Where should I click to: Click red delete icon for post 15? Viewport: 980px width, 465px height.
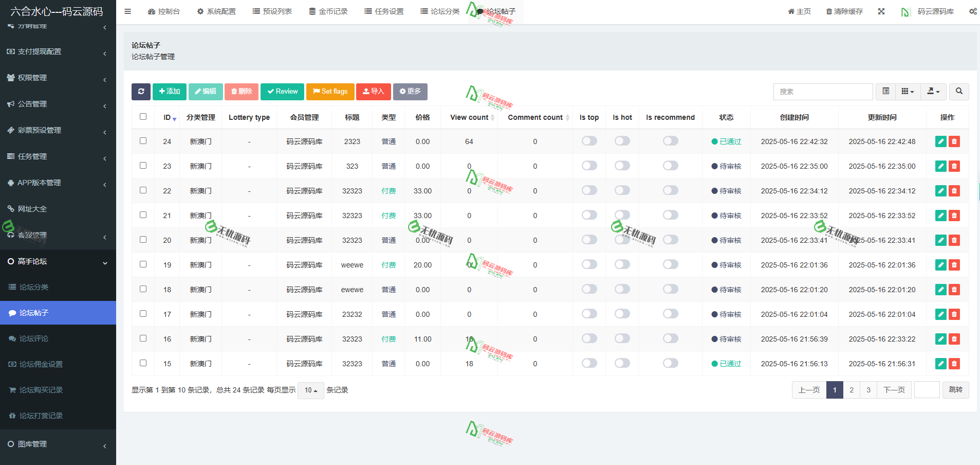(954, 364)
